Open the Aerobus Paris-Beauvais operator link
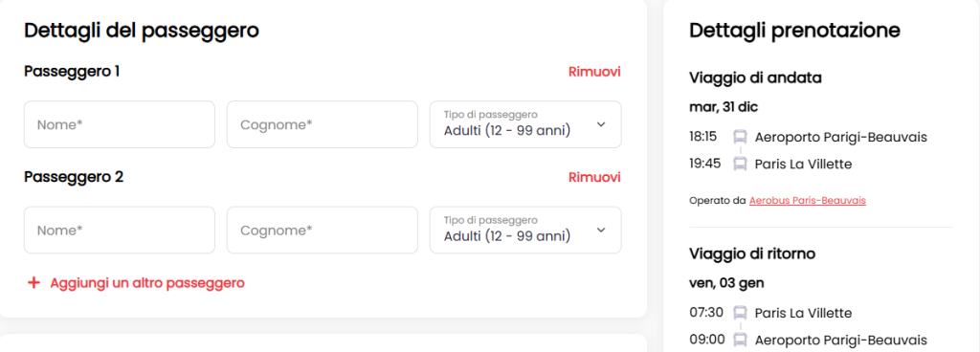Image resolution: width=980 pixels, height=352 pixels. 808,200
